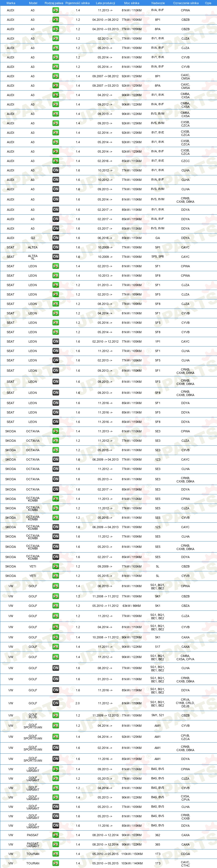Screen dimensions: 217x868
Task: Select the GA body code cell
Action: (158, 238)
